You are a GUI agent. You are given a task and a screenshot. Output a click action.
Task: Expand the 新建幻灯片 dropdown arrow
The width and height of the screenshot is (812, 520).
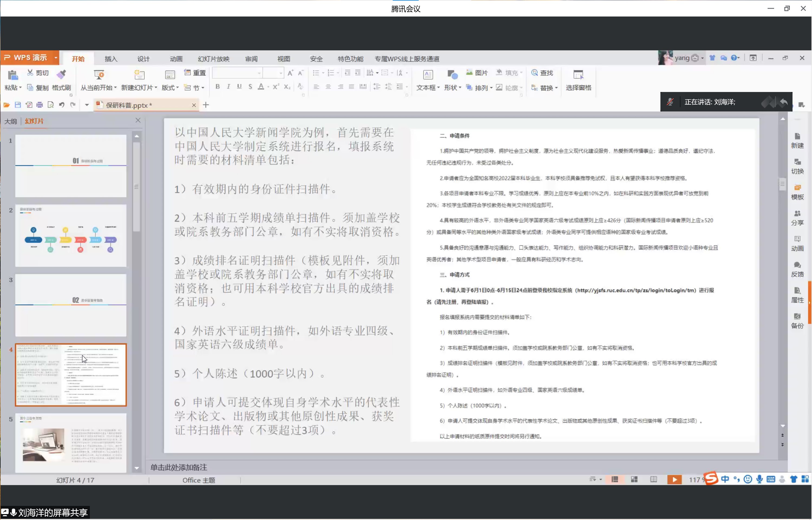[156, 88]
